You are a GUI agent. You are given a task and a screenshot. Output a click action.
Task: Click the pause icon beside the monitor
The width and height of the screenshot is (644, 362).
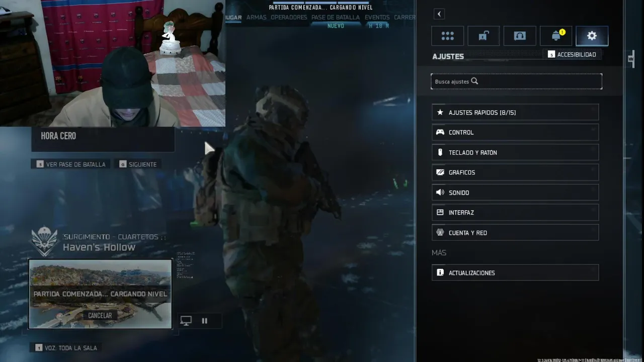[x=205, y=321]
